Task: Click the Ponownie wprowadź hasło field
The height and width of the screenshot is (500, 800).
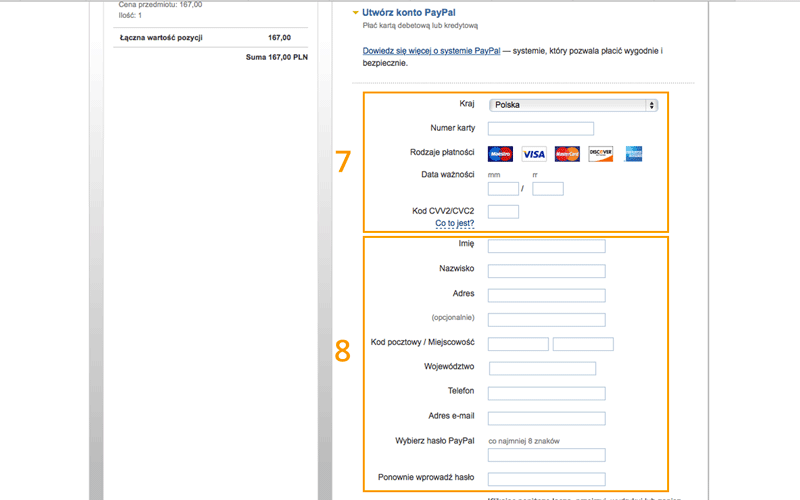Action: coord(546,479)
